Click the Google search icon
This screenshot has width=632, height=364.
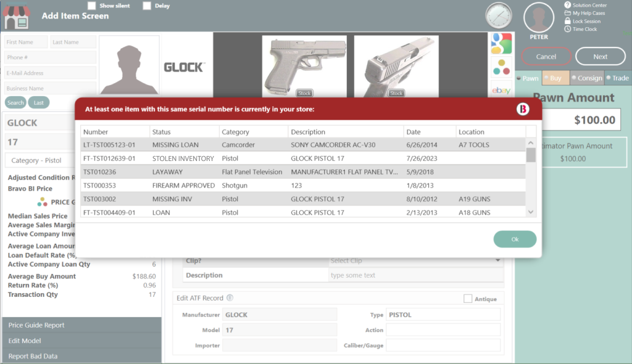[501, 44]
